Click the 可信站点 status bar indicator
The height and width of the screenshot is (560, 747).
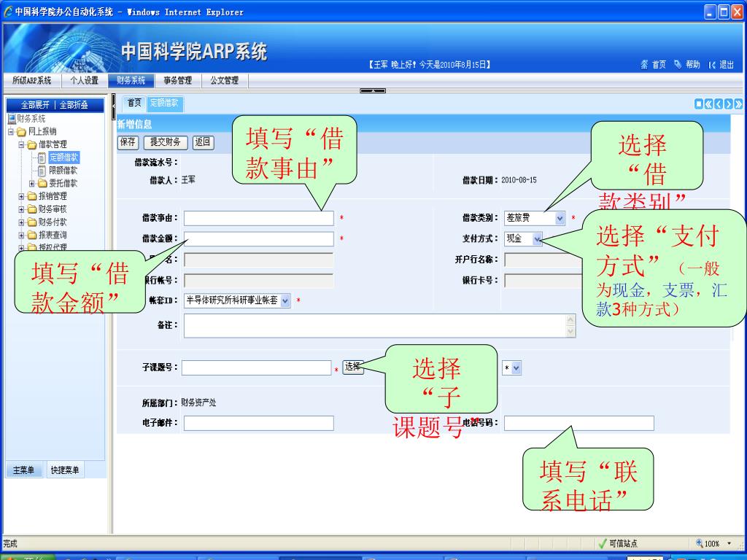(618, 543)
